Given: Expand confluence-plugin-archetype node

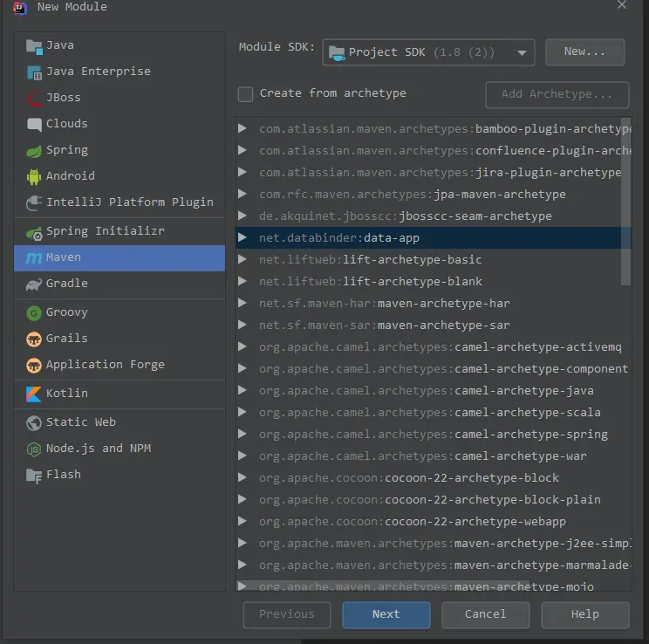Looking at the screenshot, I should tap(243, 150).
